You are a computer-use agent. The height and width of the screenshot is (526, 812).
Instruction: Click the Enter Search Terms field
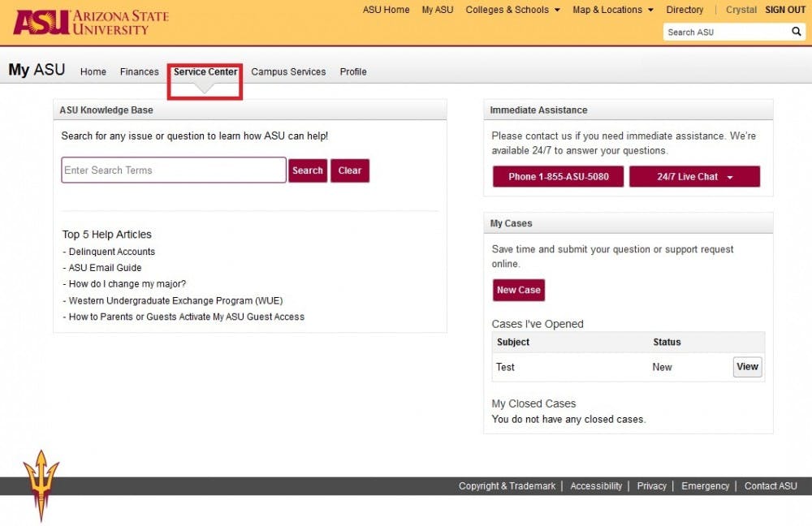172,170
